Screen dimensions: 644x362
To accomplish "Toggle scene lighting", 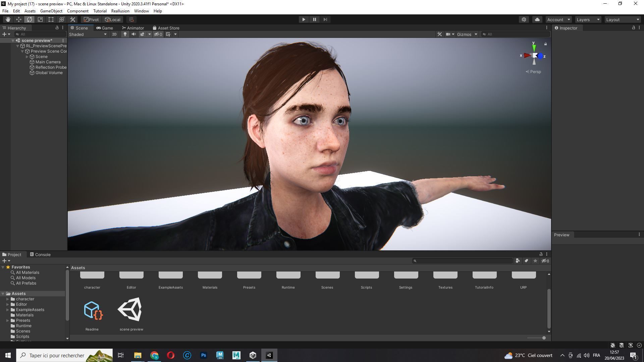I will tap(125, 34).
